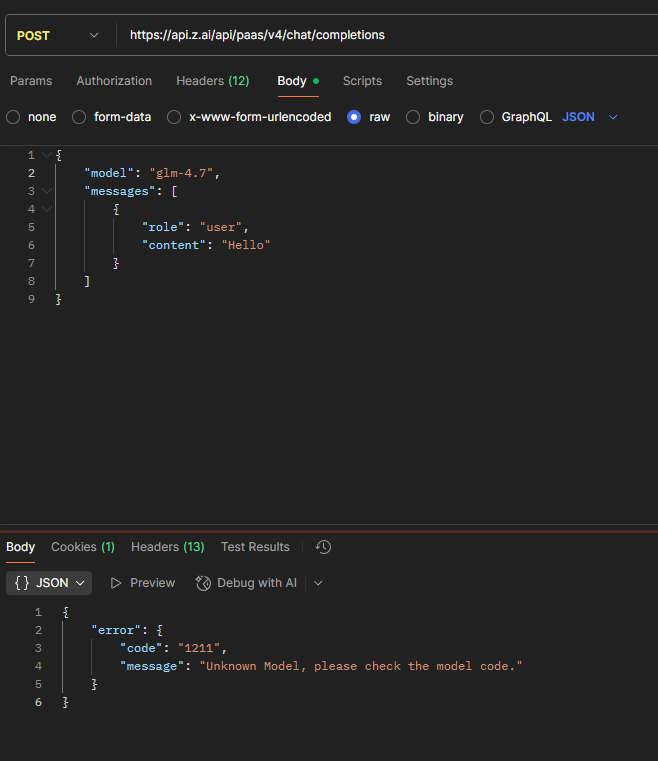Click the Debug with AI icon

pyautogui.click(x=203, y=583)
